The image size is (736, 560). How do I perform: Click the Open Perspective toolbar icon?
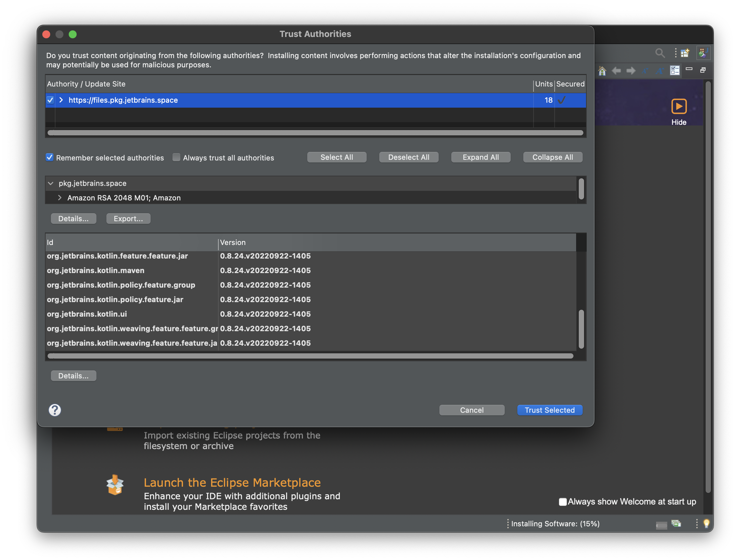click(685, 53)
